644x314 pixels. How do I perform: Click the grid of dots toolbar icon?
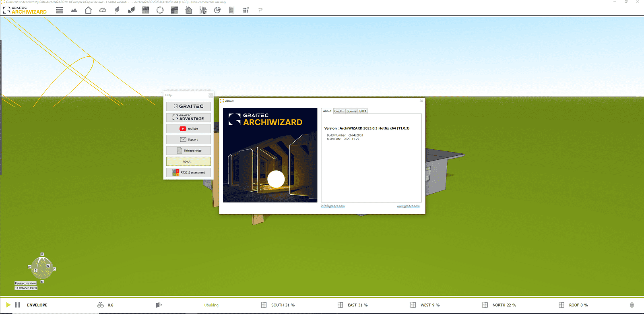click(246, 10)
